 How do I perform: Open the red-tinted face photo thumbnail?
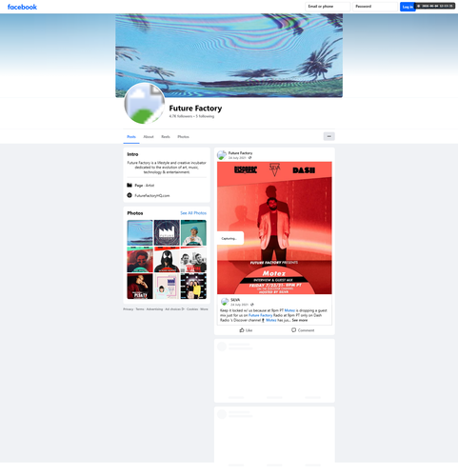140,260
